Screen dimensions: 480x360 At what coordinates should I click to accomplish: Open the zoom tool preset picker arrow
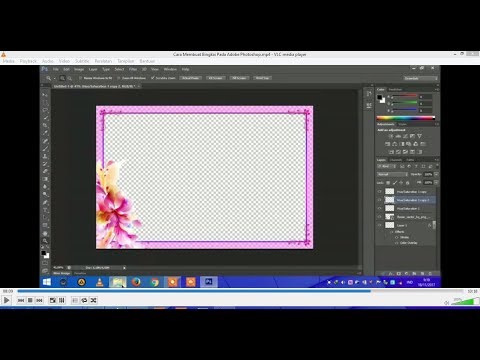[54, 78]
